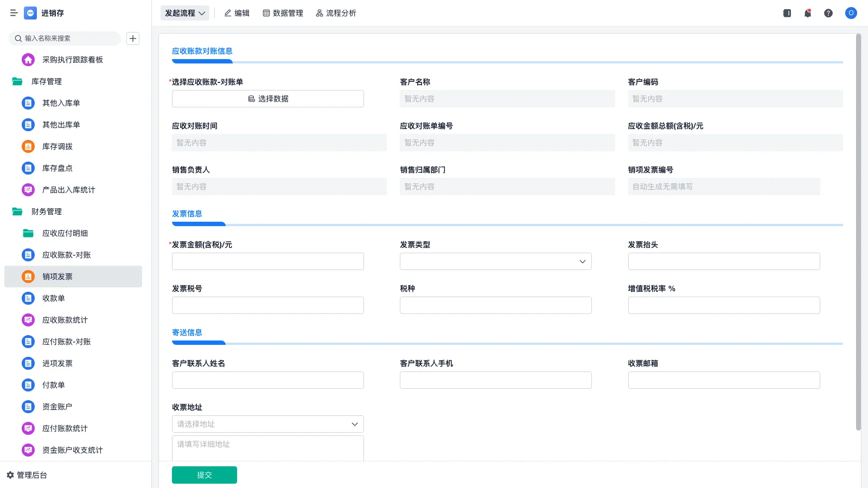The width and height of the screenshot is (868, 488).
Task: Click the 应付账款-对账 form icon
Action: (28, 342)
